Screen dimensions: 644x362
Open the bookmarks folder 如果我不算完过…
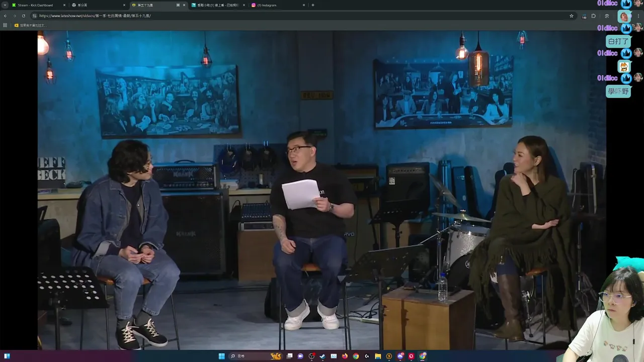(30, 25)
